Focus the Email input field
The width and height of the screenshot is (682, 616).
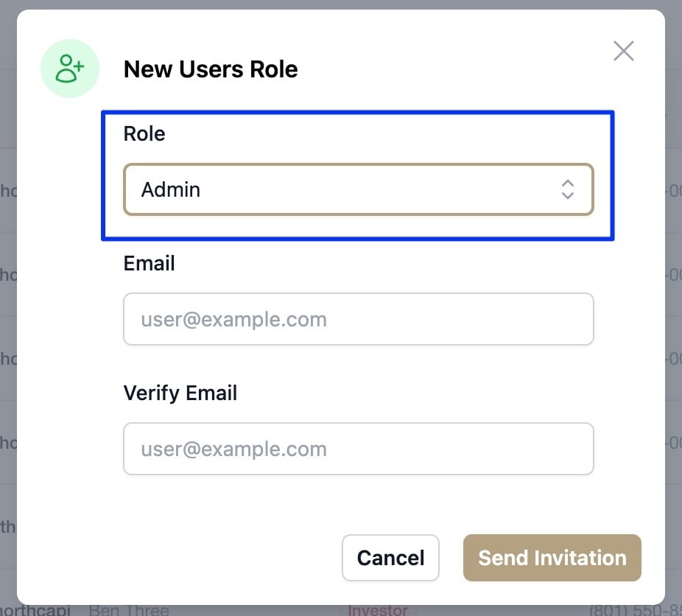click(x=359, y=319)
